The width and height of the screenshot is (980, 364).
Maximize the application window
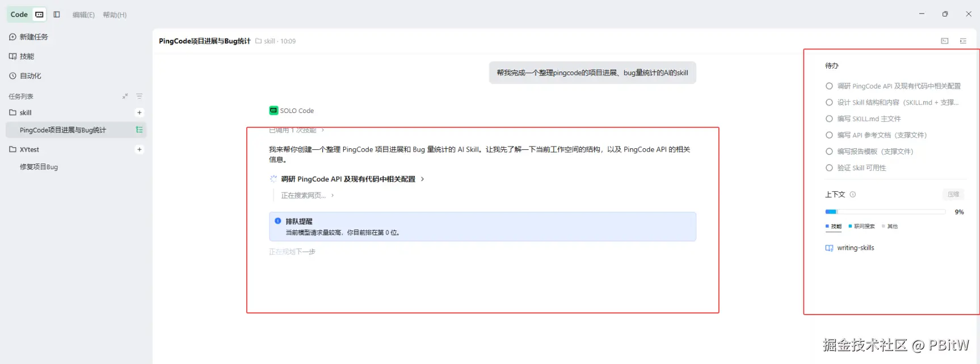click(x=945, y=14)
